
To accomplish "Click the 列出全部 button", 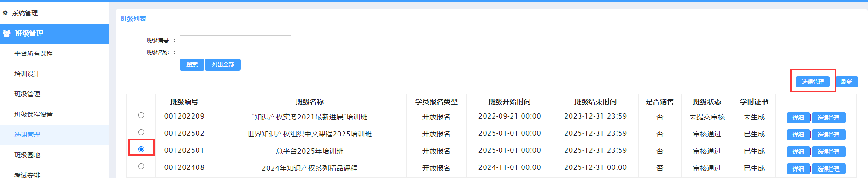I will click(223, 65).
